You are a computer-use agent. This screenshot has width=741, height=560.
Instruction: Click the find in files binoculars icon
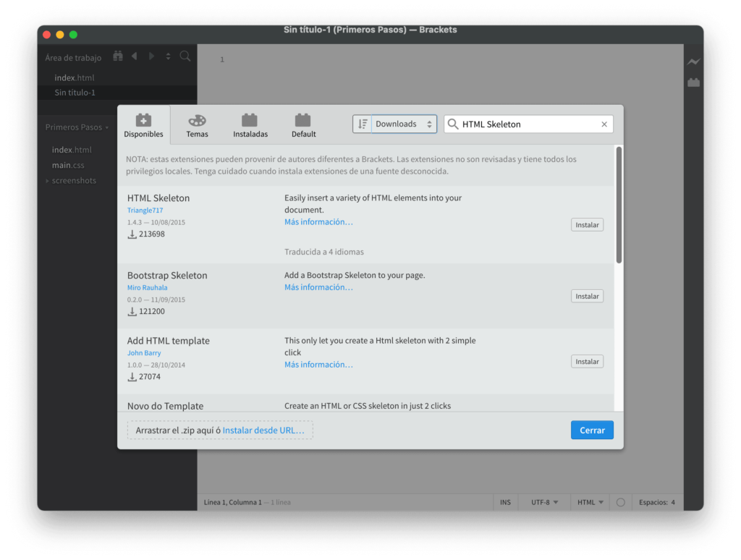pyautogui.click(x=117, y=56)
